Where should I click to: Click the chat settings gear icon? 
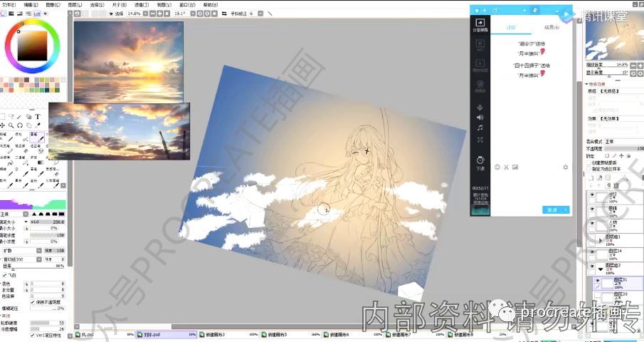click(566, 167)
